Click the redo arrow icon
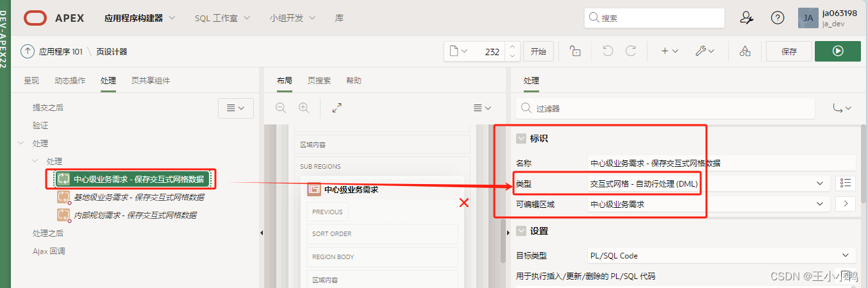Screen dimensions: 868x288 click(630, 51)
